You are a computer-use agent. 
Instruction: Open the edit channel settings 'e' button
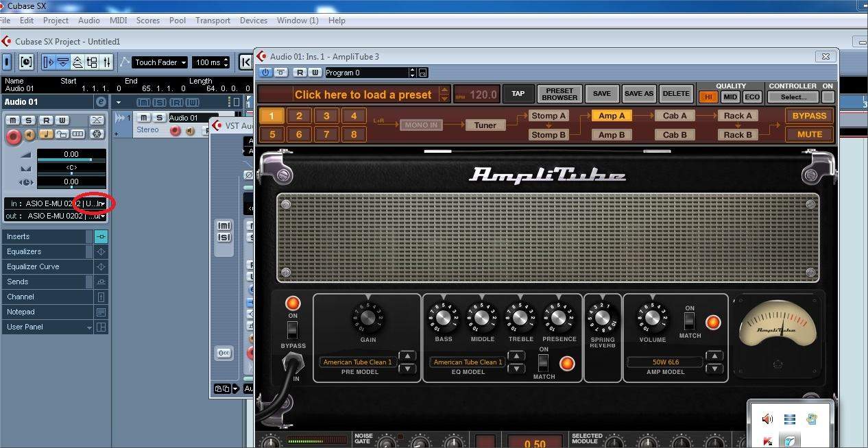point(101,102)
